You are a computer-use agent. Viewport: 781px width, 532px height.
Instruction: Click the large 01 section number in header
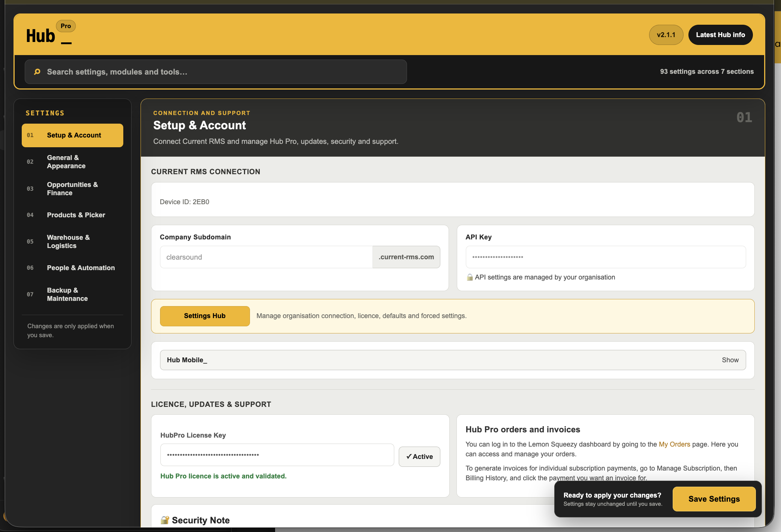pos(744,117)
